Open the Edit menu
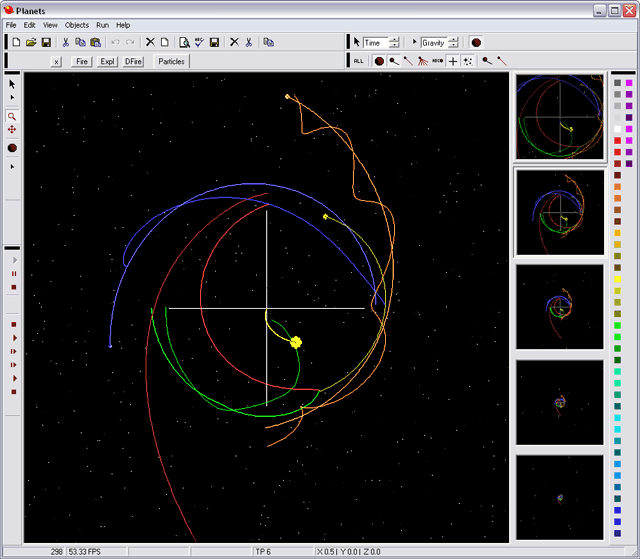This screenshot has width=640, height=559. click(x=29, y=25)
